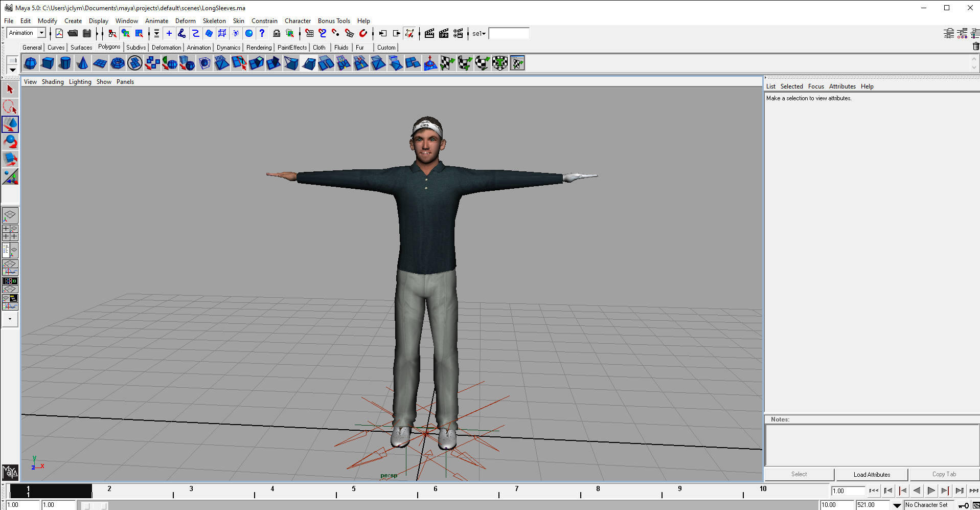Click the Load Attributes button
This screenshot has height=510, width=980.
[872, 475]
